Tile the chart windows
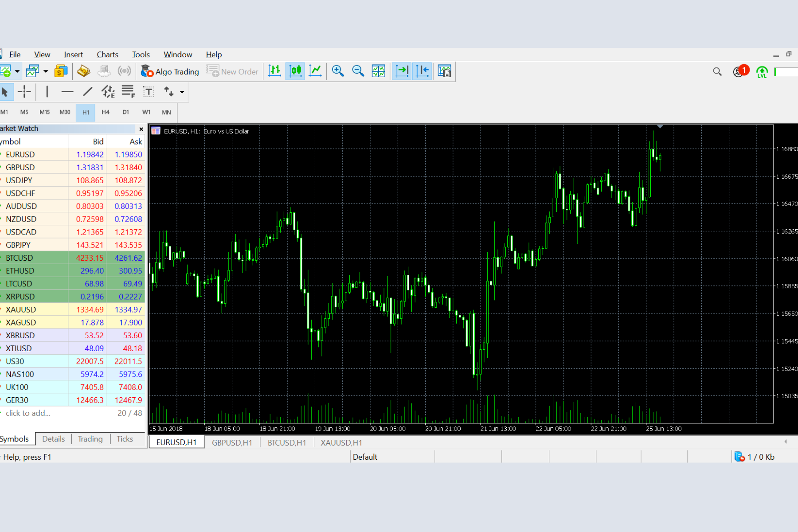The height and width of the screenshot is (532, 798). click(378, 71)
